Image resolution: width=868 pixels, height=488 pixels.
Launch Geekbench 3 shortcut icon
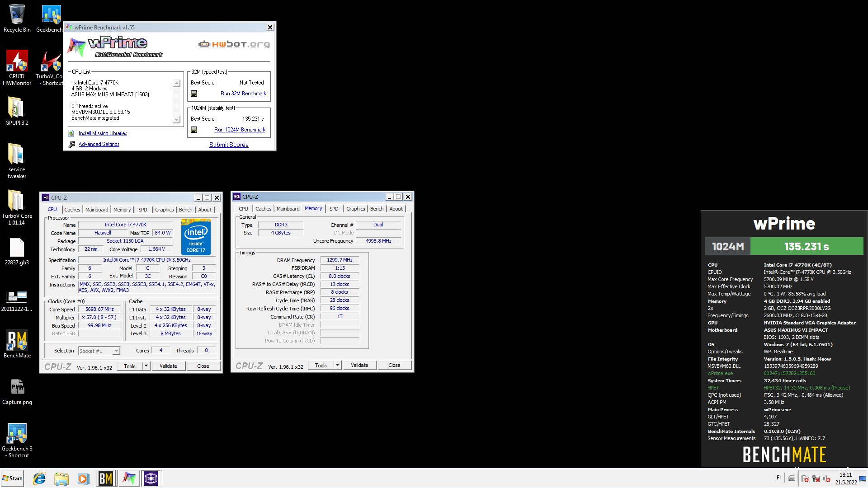pos(17,441)
